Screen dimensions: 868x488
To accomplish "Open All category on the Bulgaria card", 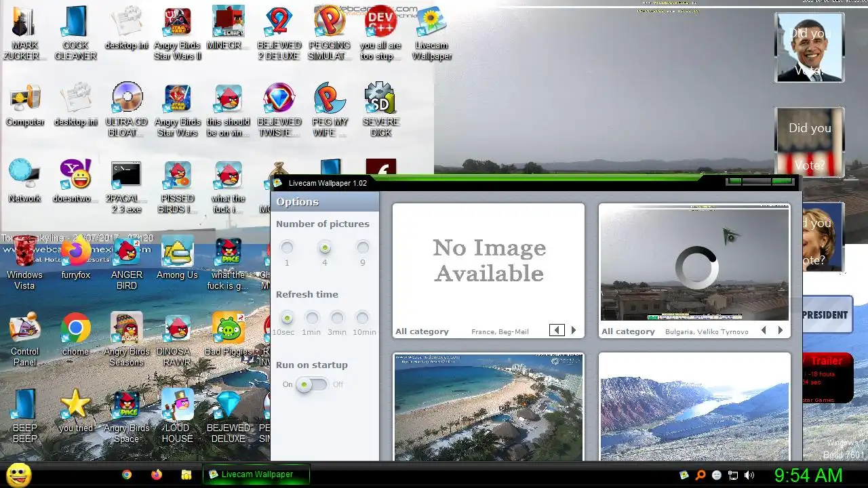I will tap(628, 331).
